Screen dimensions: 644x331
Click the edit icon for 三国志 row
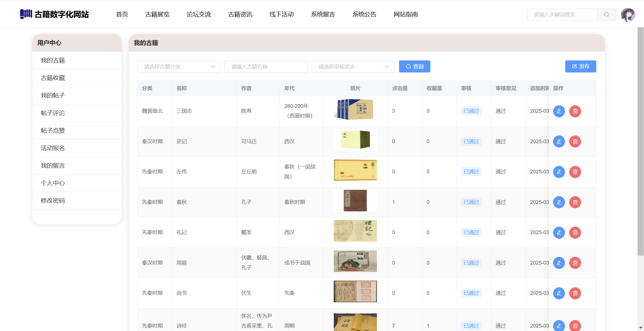(559, 111)
